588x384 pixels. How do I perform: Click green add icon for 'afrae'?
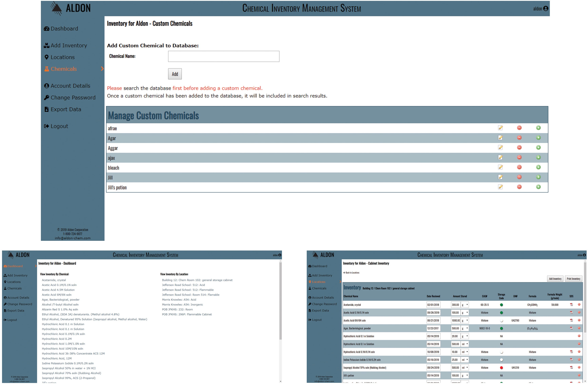(x=538, y=128)
